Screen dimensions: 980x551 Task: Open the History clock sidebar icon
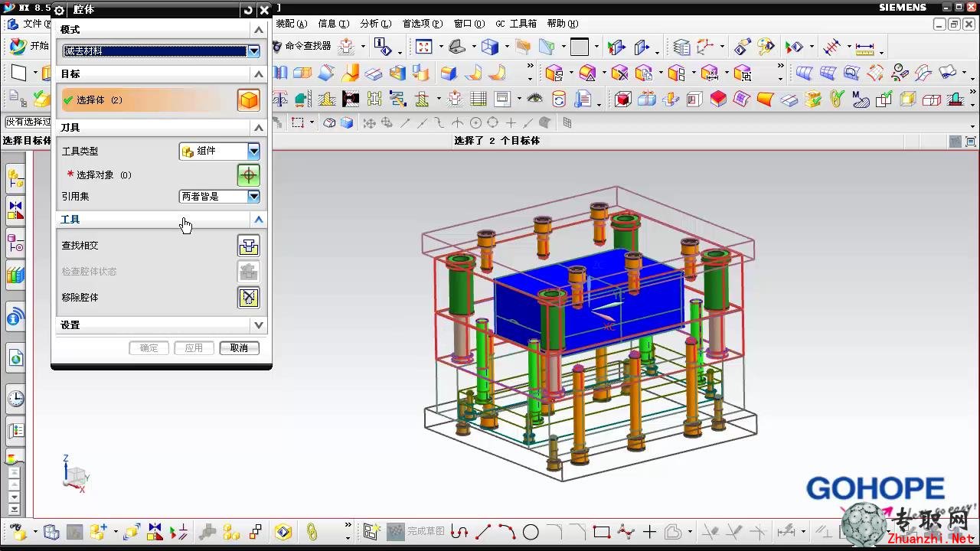[15, 399]
